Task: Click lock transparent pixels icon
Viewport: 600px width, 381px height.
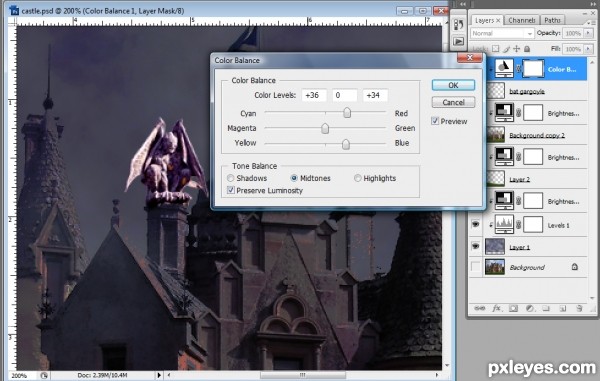Action: (496, 49)
